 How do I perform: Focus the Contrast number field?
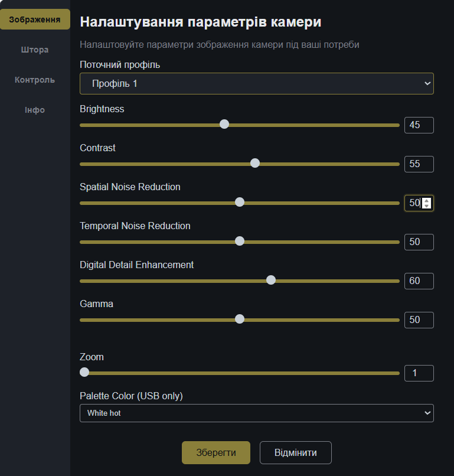(419, 164)
